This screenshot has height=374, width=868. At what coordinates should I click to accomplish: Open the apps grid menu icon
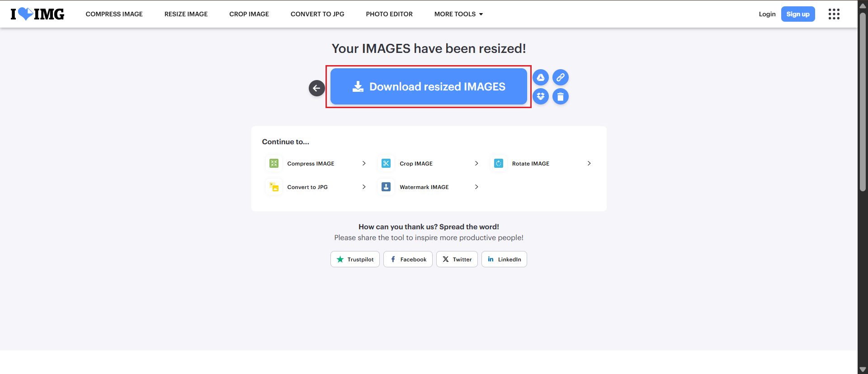point(834,14)
